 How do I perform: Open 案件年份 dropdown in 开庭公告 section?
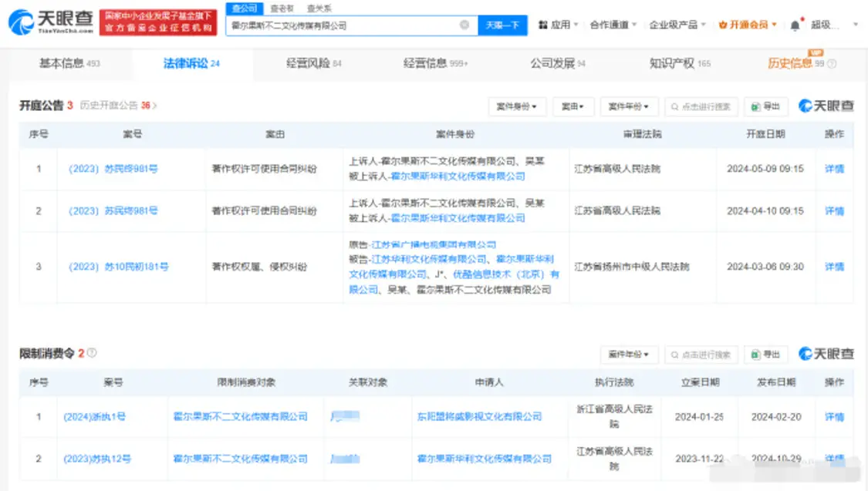[628, 106]
